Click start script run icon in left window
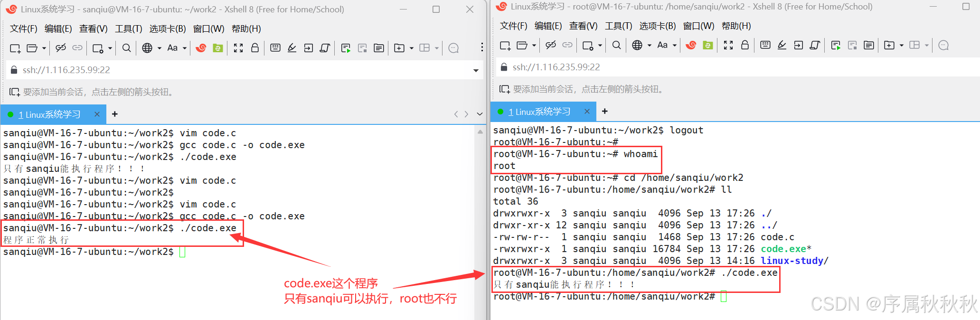980x320 pixels. 346,48
